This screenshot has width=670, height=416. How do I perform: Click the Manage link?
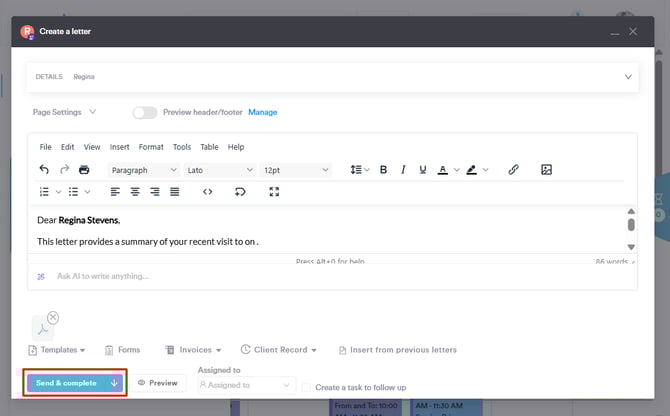click(262, 112)
